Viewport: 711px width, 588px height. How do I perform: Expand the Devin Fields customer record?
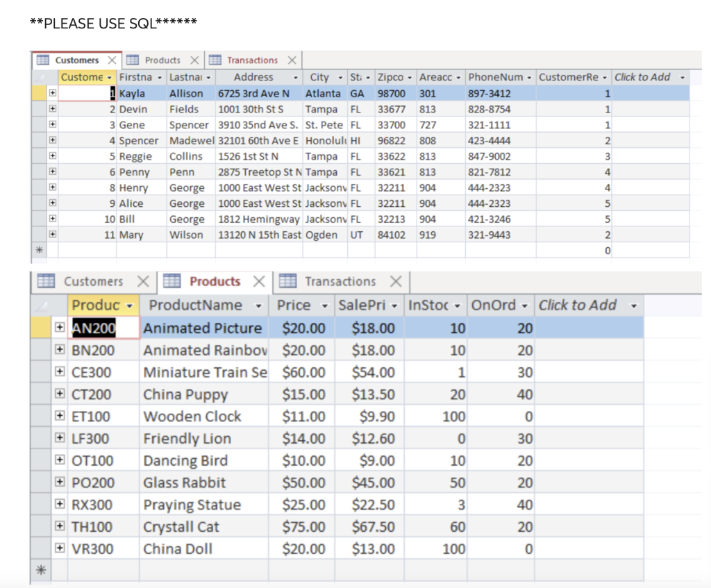(53, 109)
